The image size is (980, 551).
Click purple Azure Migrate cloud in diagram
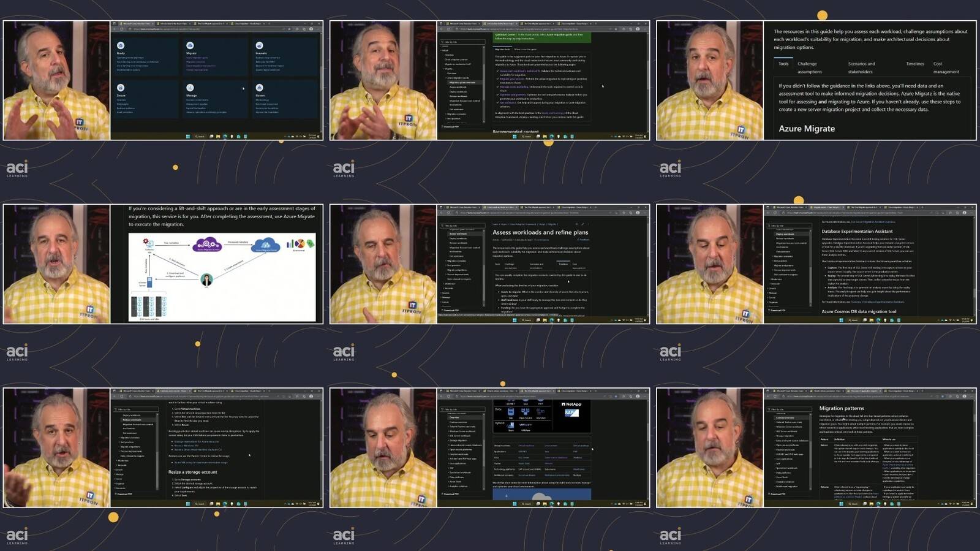click(207, 245)
